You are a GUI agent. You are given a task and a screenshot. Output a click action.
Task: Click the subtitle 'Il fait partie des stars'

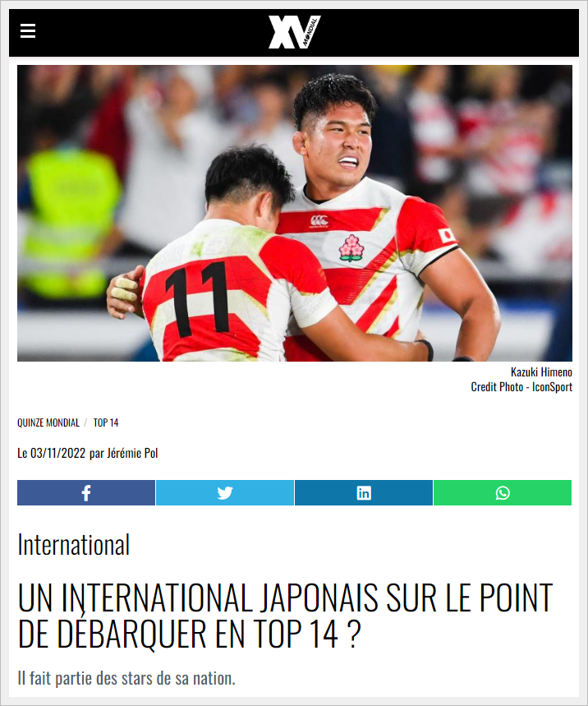(126, 678)
